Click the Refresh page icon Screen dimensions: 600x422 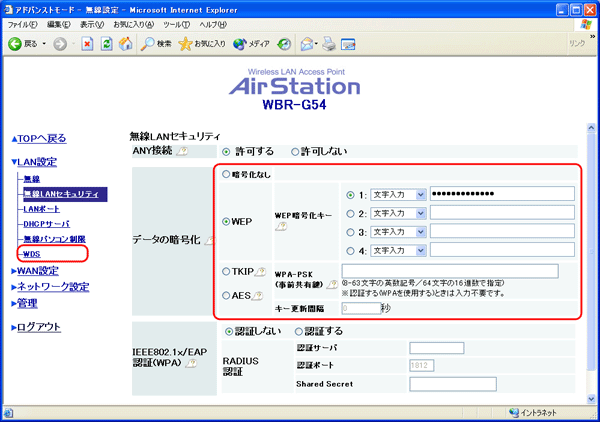point(106,44)
